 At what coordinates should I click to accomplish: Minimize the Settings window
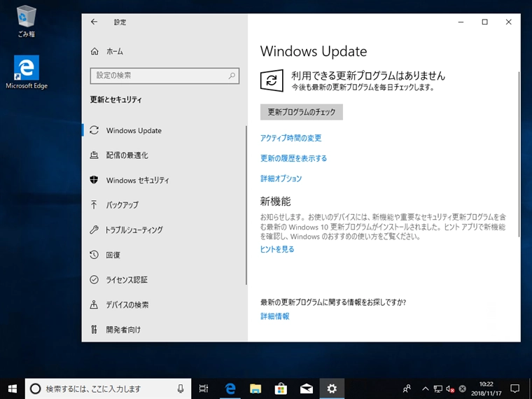[x=461, y=22]
